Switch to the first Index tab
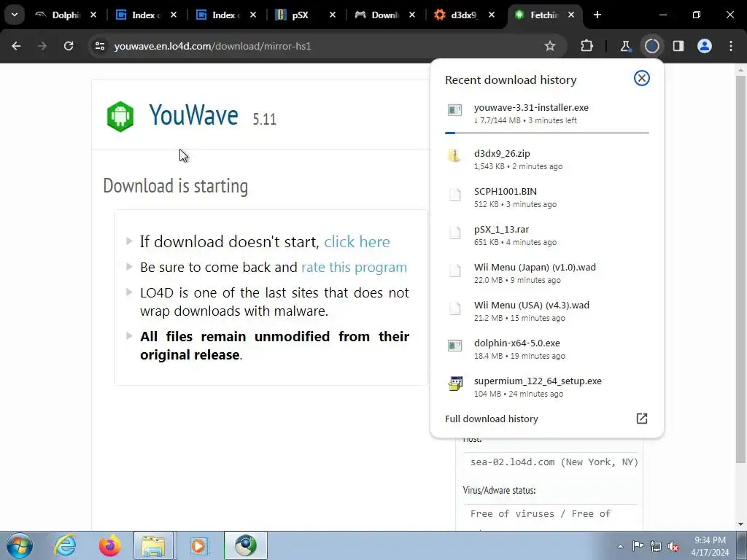This screenshot has height=560, width=747. point(146,15)
